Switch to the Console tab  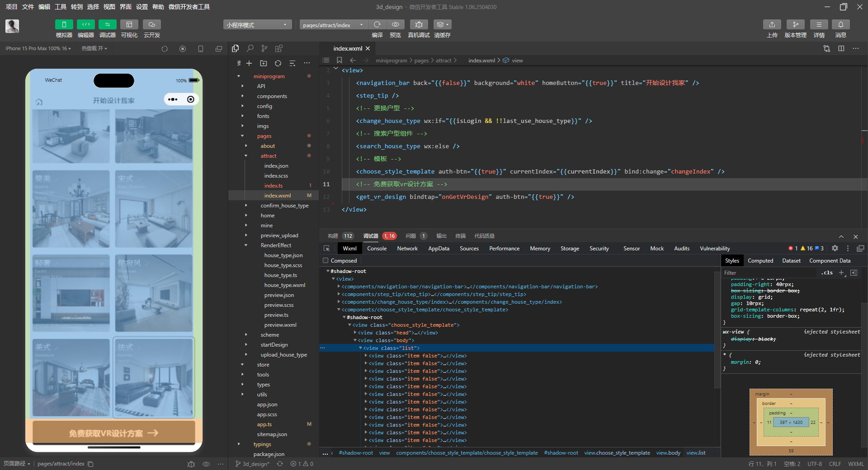[377, 249]
